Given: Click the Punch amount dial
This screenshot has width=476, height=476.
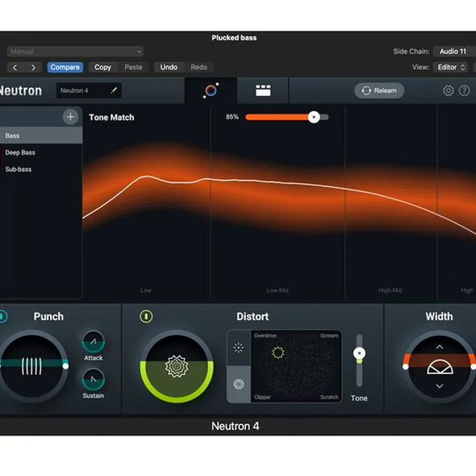Looking at the screenshot, I should (32, 366).
